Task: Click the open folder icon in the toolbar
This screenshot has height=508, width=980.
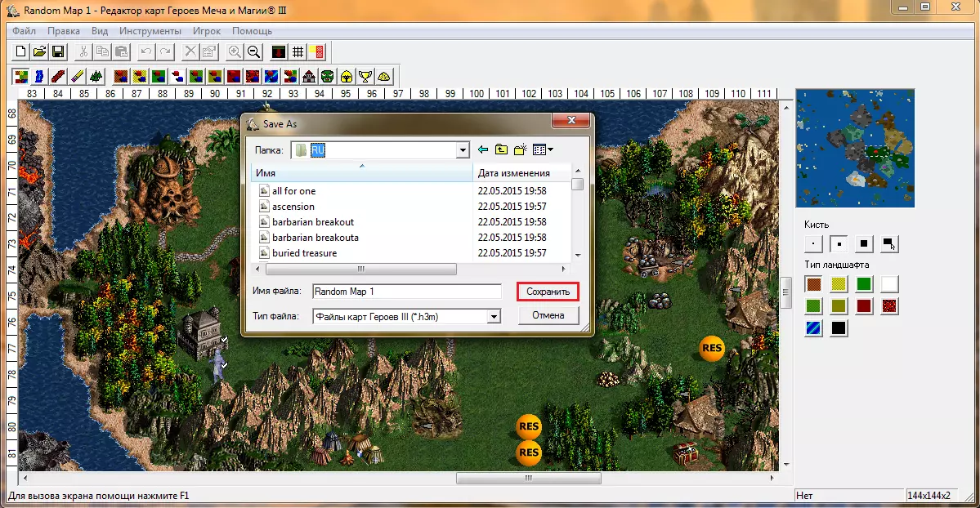Action: click(39, 52)
